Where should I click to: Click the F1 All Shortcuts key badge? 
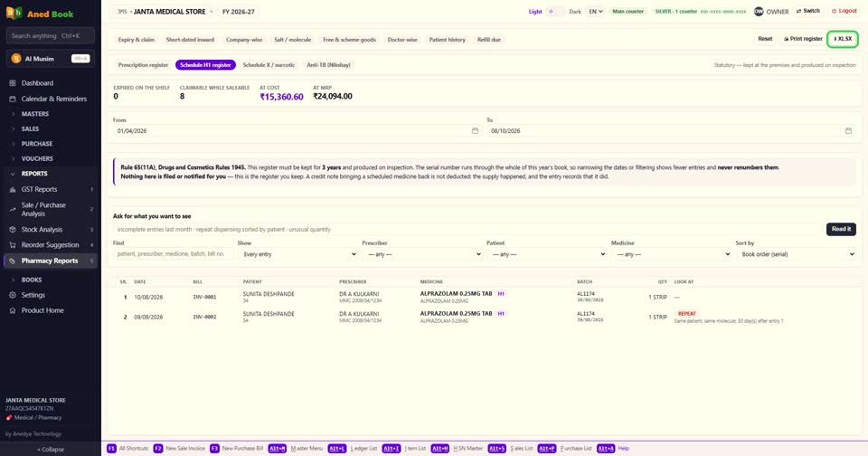(x=111, y=448)
